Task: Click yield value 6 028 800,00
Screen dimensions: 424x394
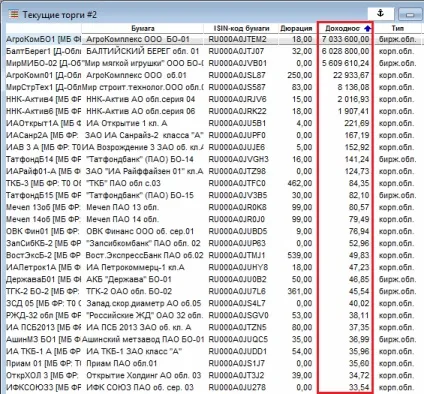Action: tap(346, 51)
